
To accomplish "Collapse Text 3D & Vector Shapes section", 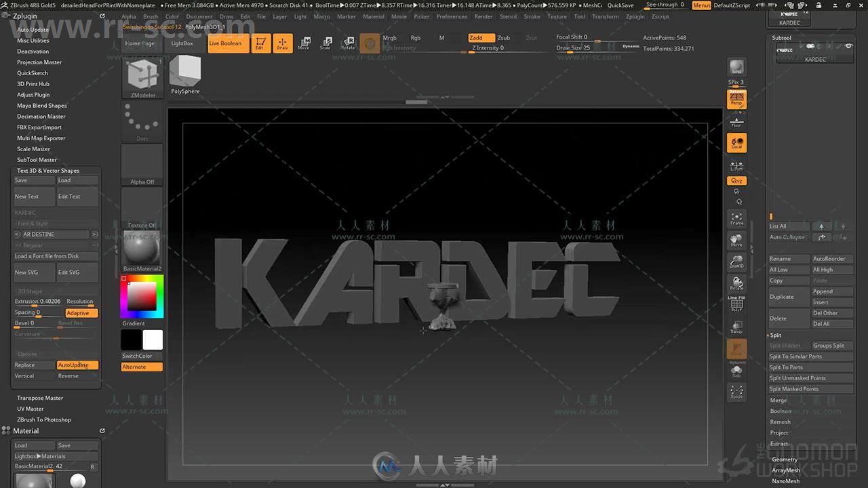I will pos(48,171).
